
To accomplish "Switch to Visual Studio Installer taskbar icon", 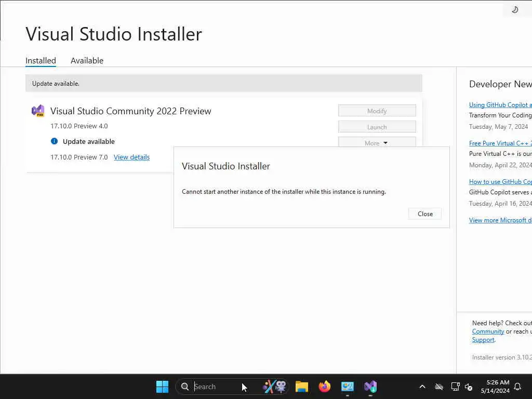I will (370, 387).
